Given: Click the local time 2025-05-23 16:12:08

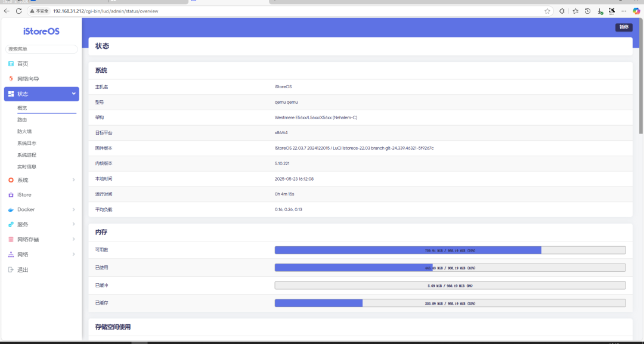Looking at the screenshot, I should (x=294, y=179).
